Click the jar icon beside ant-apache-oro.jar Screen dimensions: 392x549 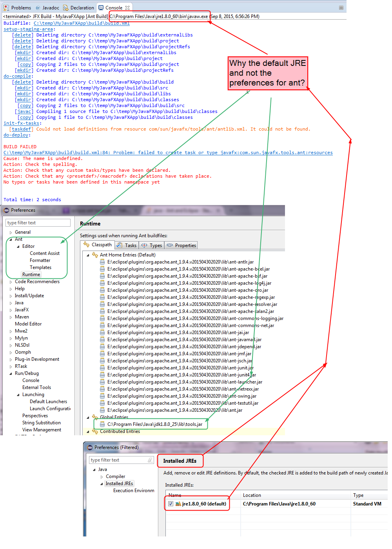(x=102, y=290)
